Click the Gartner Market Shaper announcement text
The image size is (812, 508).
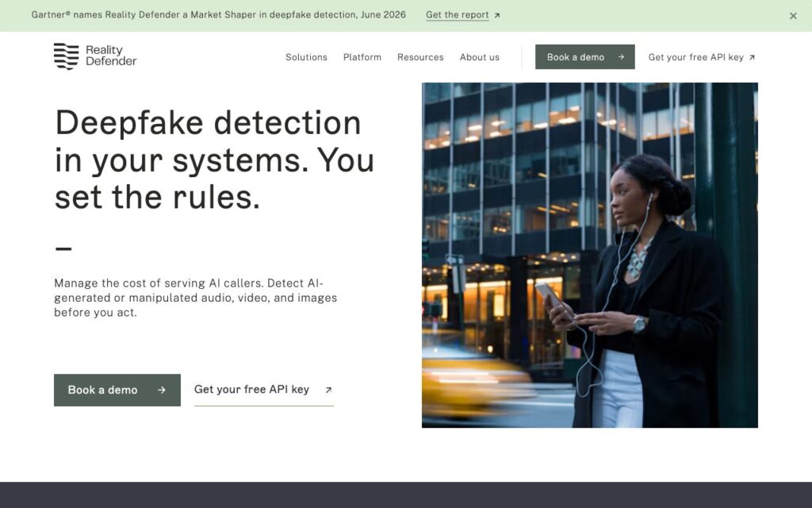click(x=219, y=14)
